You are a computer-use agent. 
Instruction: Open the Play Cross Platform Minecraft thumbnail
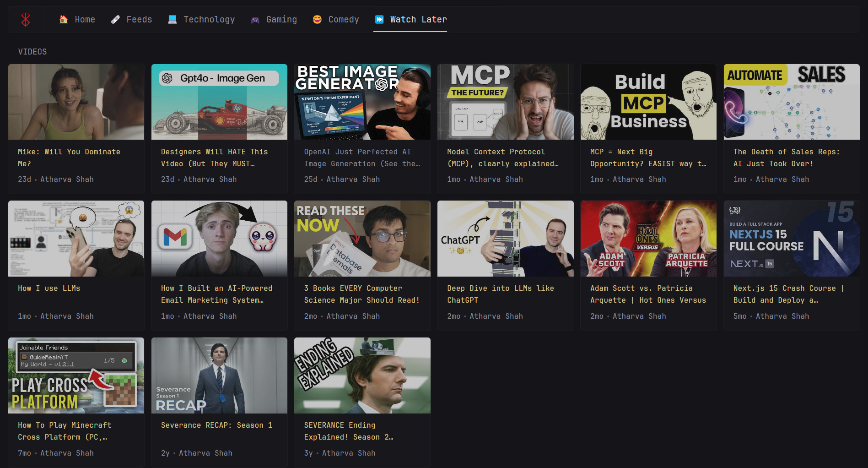tap(76, 375)
